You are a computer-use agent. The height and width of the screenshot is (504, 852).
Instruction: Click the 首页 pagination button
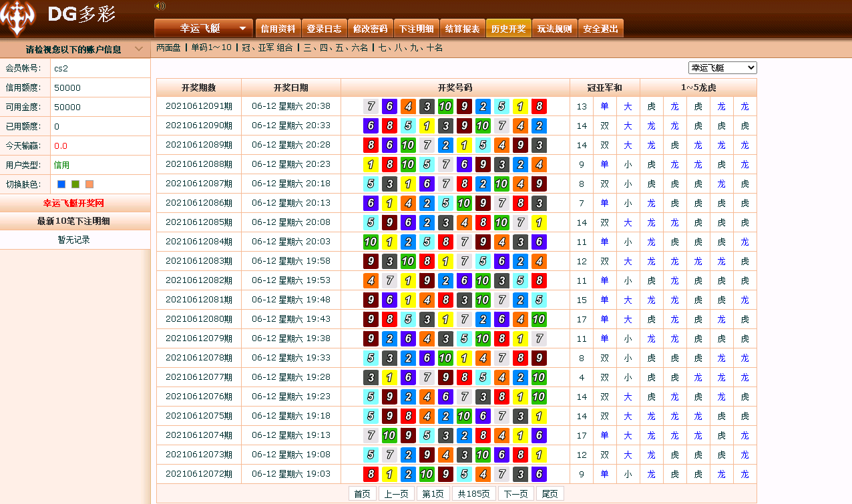362,494
